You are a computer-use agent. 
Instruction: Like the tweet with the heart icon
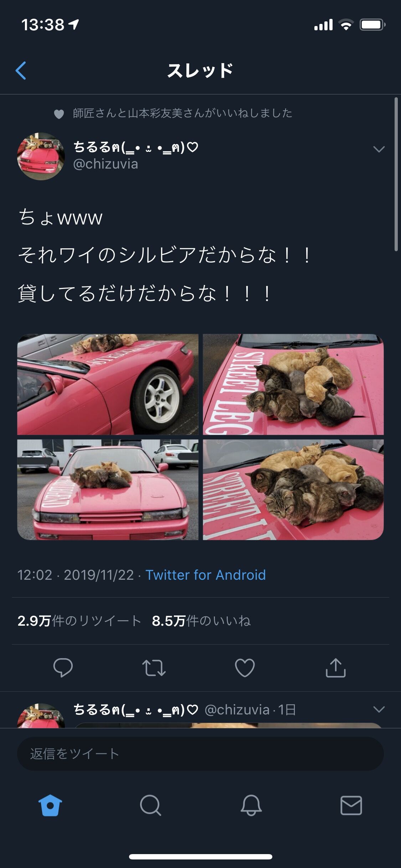coord(245,667)
